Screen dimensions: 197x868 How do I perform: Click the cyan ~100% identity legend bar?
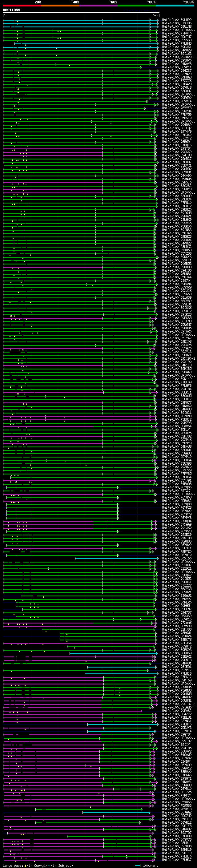point(175,6)
